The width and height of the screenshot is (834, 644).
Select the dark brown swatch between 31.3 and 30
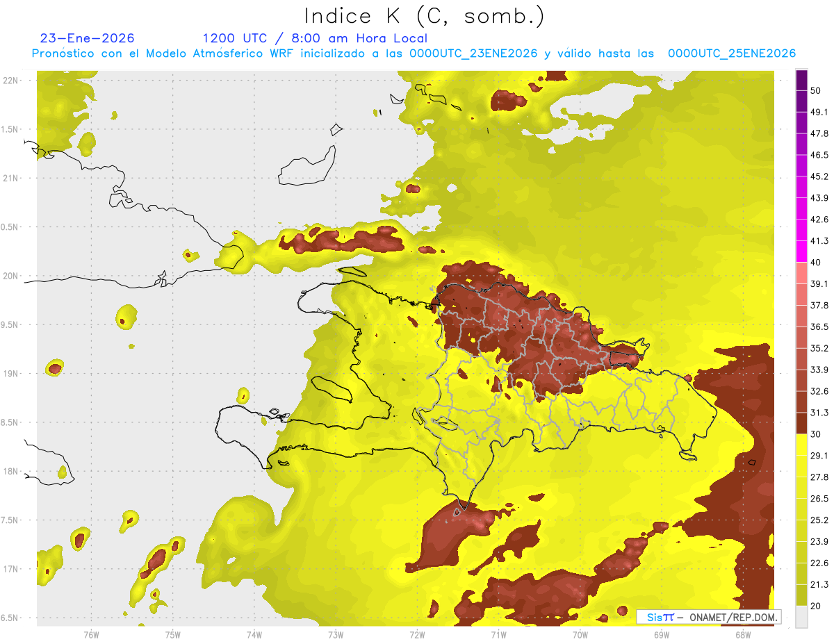coord(801,423)
